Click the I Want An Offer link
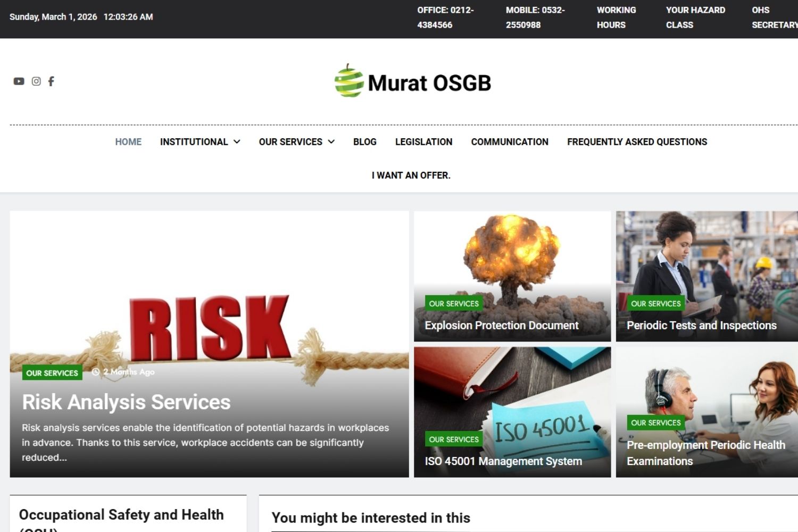Viewport: 798px width, 532px height. [x=411, y=176]
